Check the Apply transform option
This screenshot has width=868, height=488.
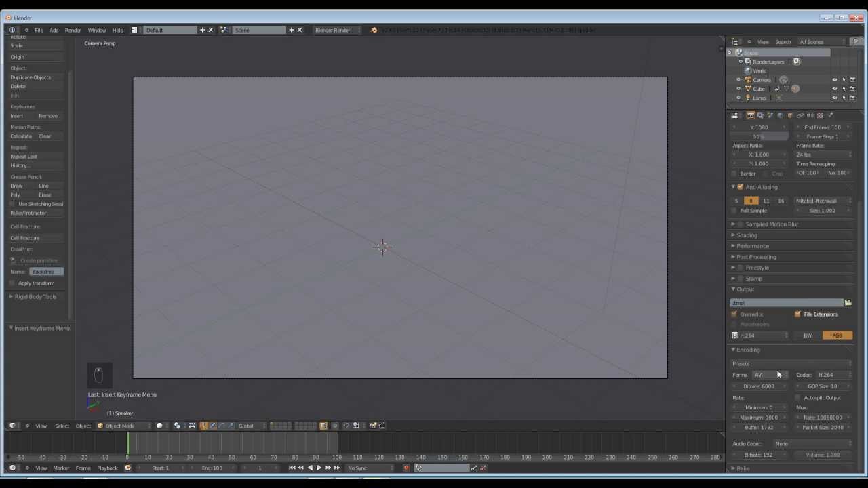[x=12, y=283]
